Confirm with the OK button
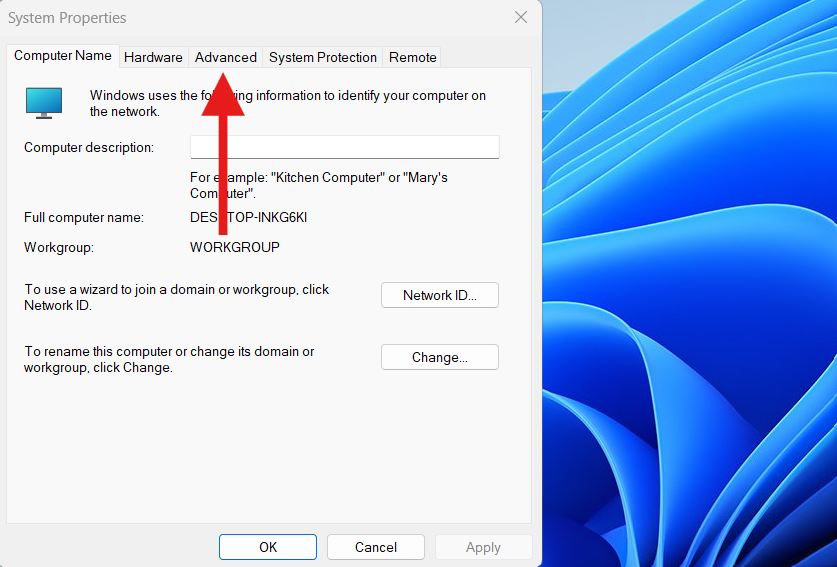This screenshot has width=837, height=567. [268, 547]
